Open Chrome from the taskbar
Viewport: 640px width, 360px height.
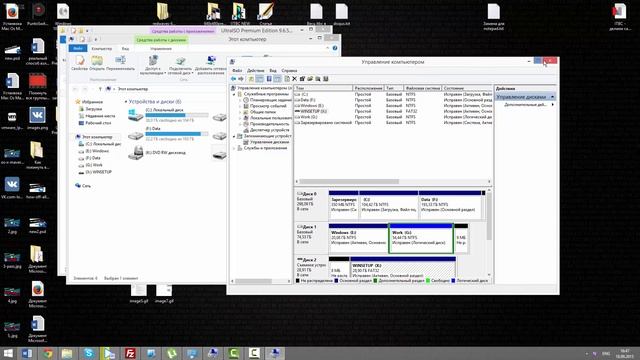(x=48, y=353)
